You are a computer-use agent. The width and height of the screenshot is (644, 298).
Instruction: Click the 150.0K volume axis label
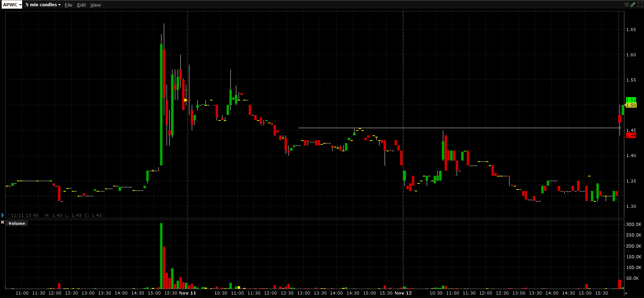click(634, 257)
